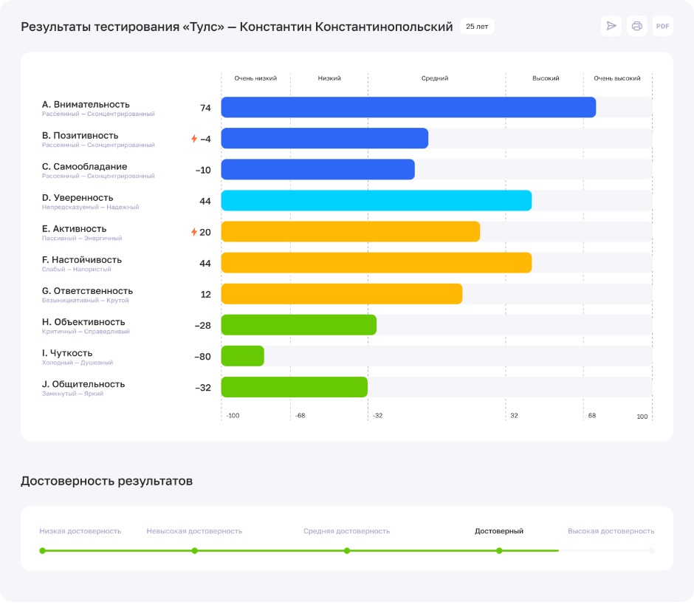Viewport: 694px width, 616px height.
Task: Click the cyan Уверенность bar
Action: tap(376, 201)
